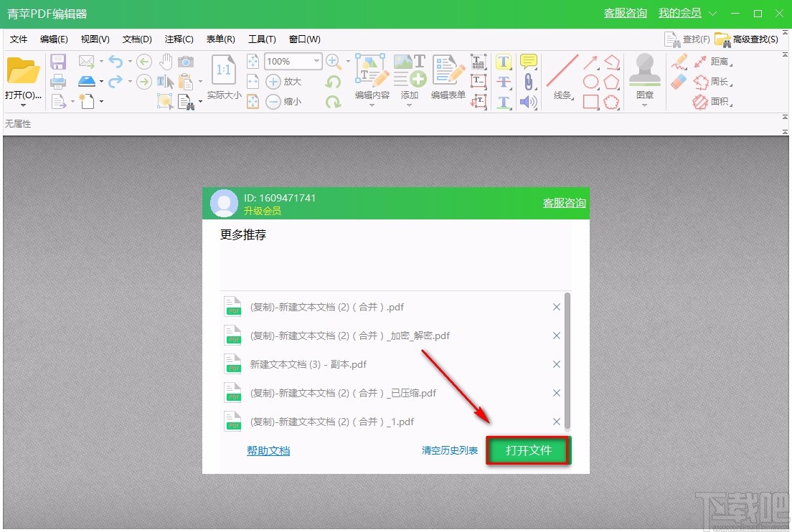This screenshot has width=792, height=532.
Task: Open the 工具(T) menu
Action: click(261, 39)
